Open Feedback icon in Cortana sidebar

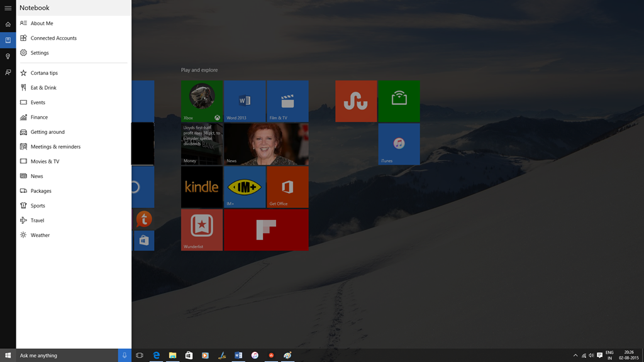click(8, 72)
